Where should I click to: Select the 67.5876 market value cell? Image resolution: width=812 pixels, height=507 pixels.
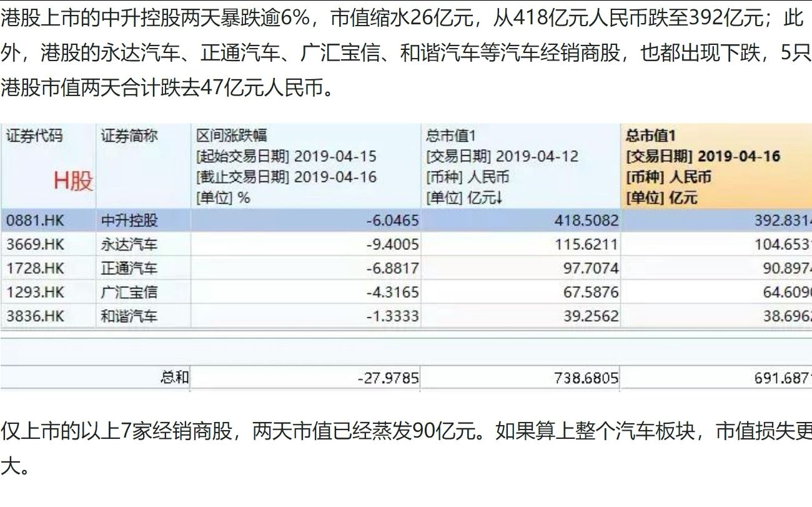[x=521, y=292]
